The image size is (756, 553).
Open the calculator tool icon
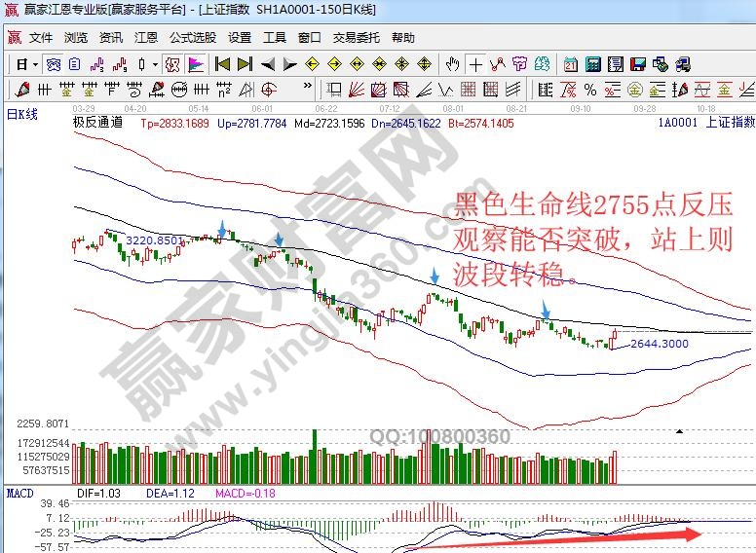tap(592, 64)
